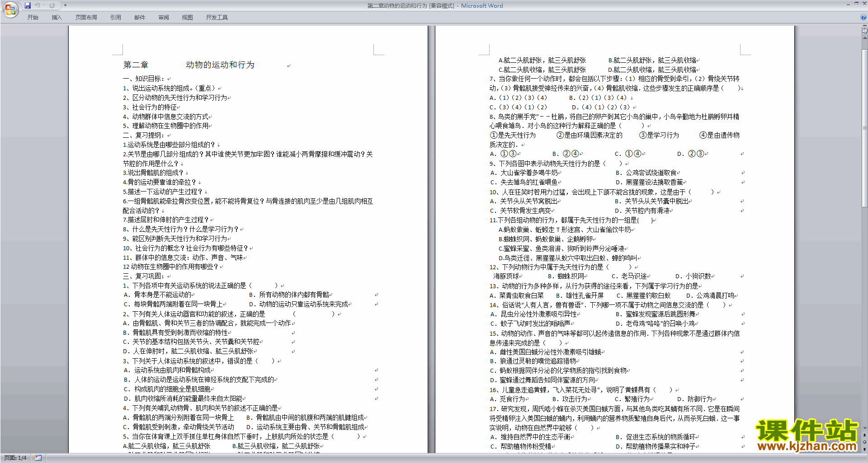
Task: Click the answer choice B. (2)(1)(3)(4)
Action: click(x=598, y=98)
